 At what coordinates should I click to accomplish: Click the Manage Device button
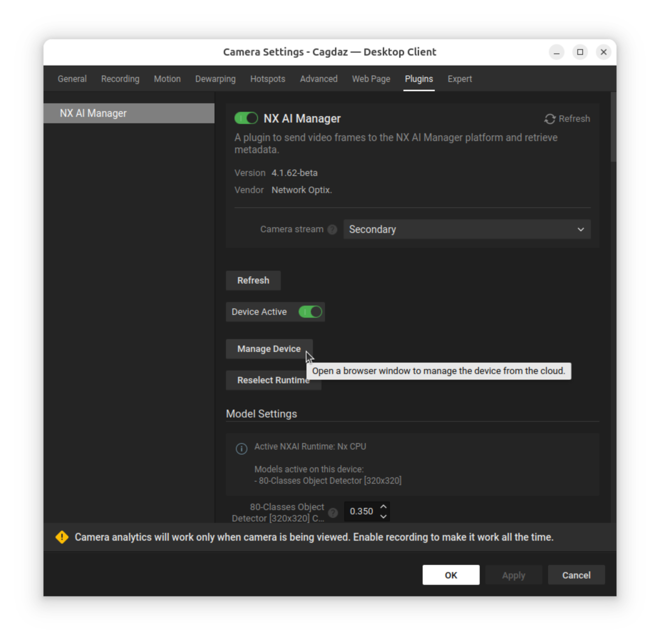269,349
